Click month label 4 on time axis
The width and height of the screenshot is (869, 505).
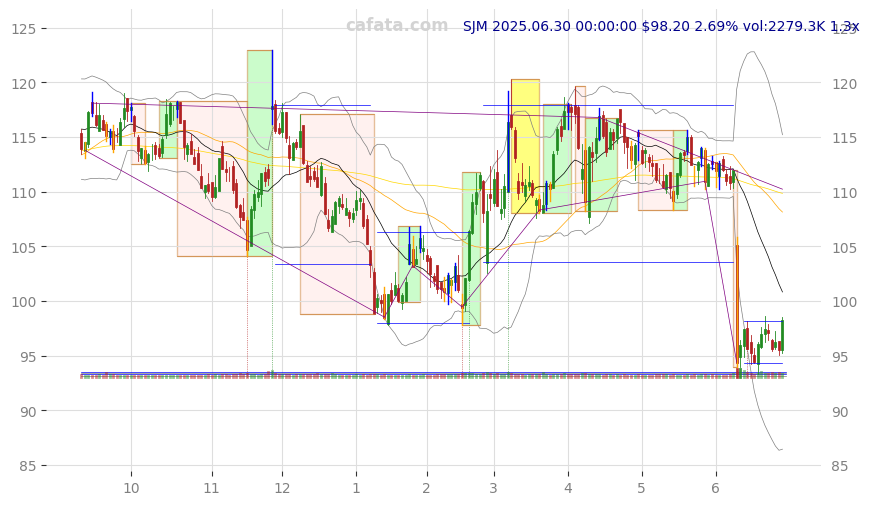click(x=568, y=488)
